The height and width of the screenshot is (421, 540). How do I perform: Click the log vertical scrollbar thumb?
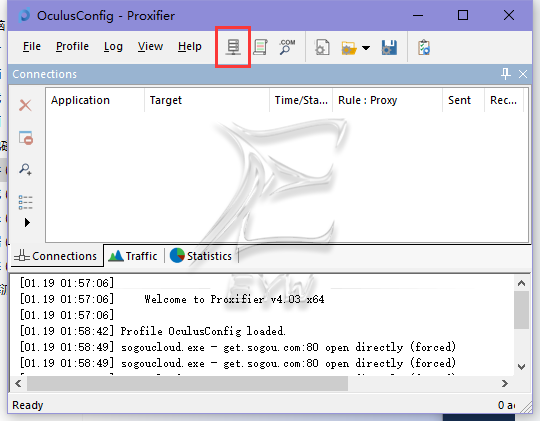[521, 310]
